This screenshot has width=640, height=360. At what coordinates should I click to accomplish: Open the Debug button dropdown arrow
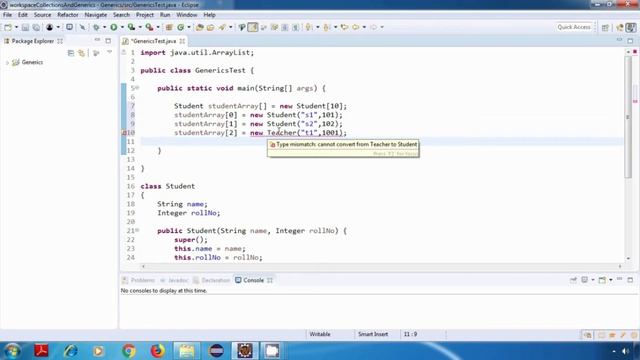pos(104,27)
